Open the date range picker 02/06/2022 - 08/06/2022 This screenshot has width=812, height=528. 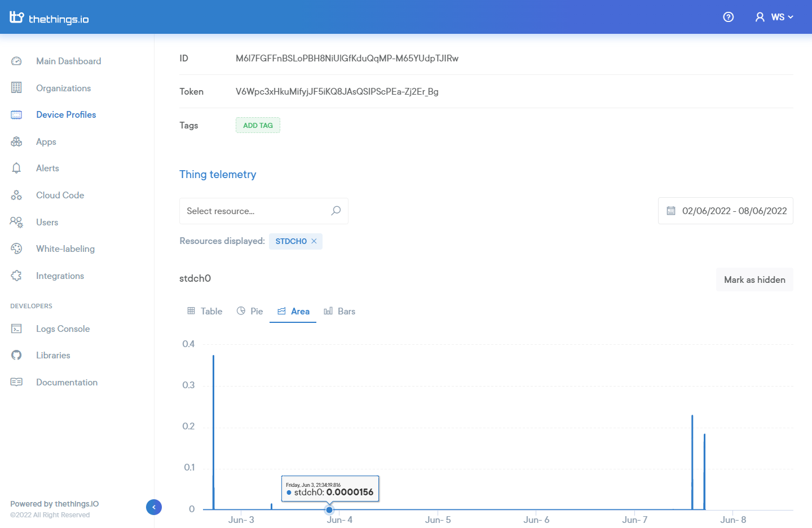726,211
